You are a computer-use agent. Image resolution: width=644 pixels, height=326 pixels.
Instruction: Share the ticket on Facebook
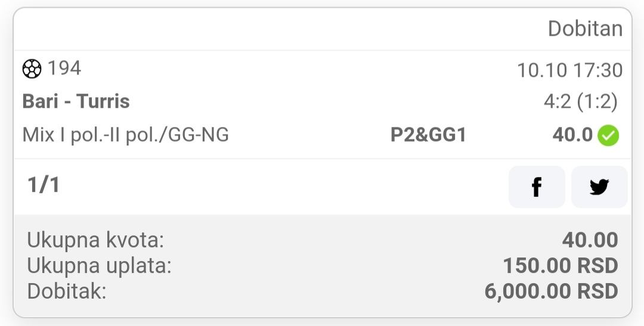(536, 187)
